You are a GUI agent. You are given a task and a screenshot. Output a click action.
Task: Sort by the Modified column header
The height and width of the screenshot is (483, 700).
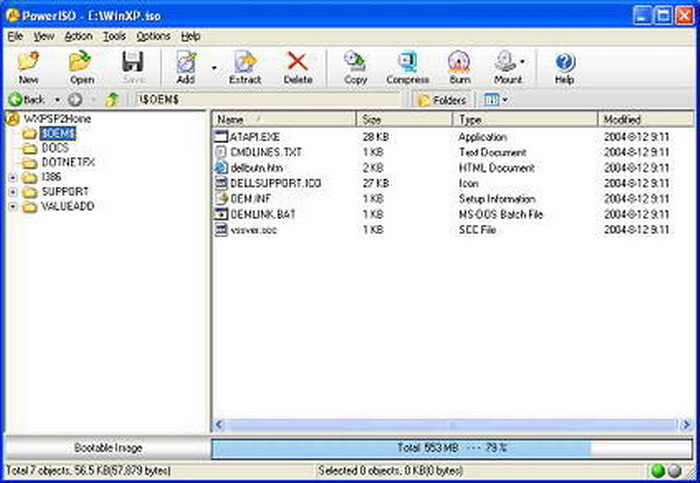[x=645, y=119]
